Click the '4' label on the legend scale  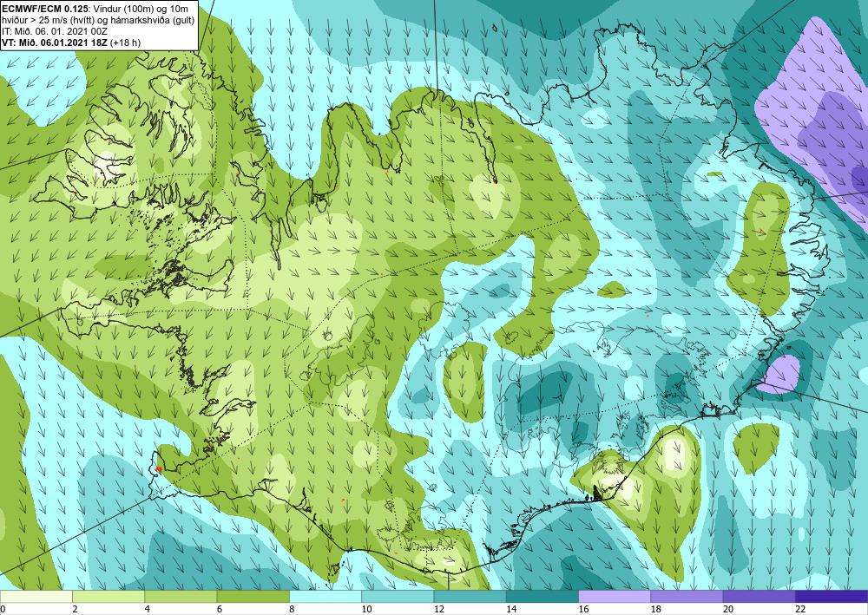pos(148,609)
